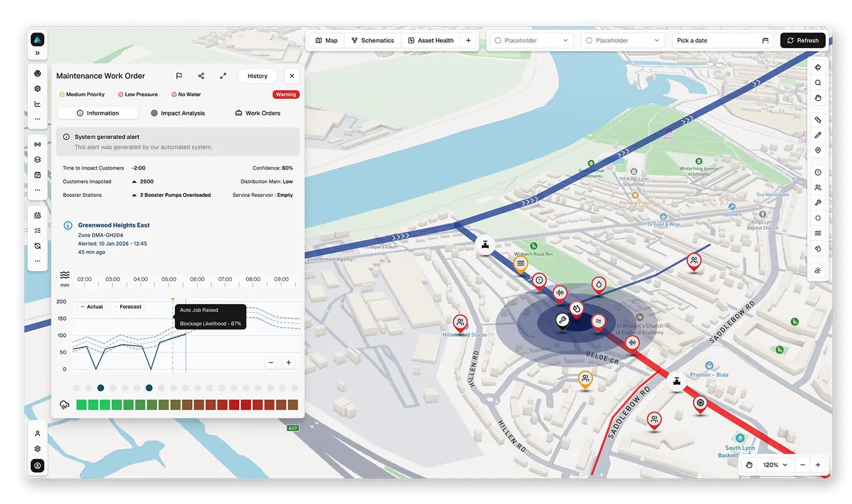The width and height of the screenshot is (852, 504).
Task: Click the pencil draw tool
Action: click(818, 135)
